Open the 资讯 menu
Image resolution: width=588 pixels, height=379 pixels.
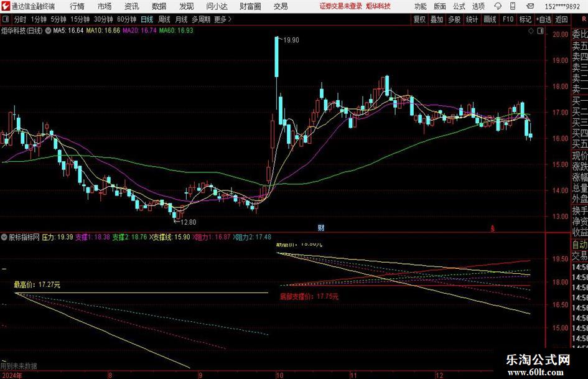[x=132, y=6]
